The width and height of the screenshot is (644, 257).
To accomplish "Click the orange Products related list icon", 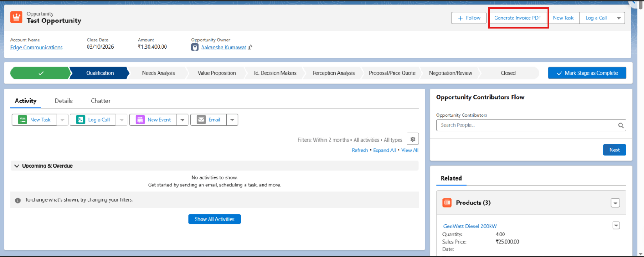I will pos(447,203).
